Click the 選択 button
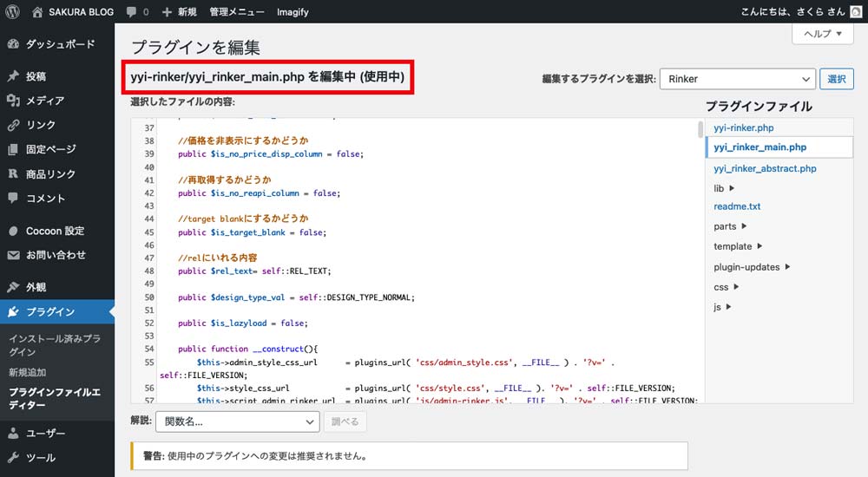868x477 pixels. pyautogui.click(x=837, y=79)
